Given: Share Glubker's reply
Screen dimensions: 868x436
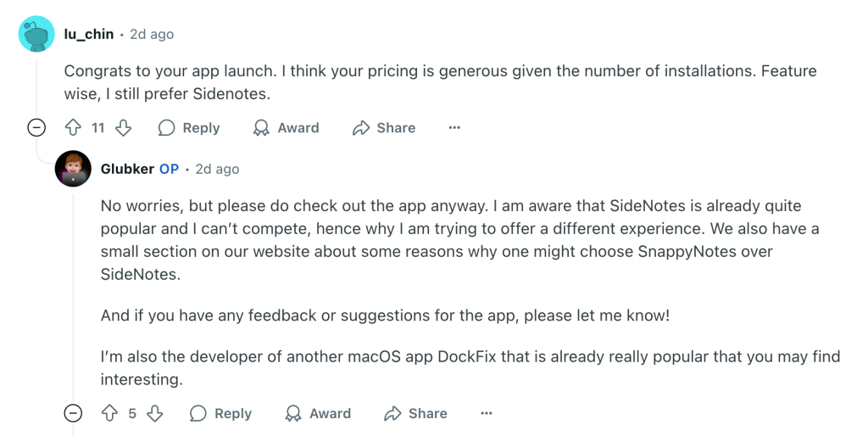Looking at the screenshot, I should pyautogui.click(x=415, y=413).
